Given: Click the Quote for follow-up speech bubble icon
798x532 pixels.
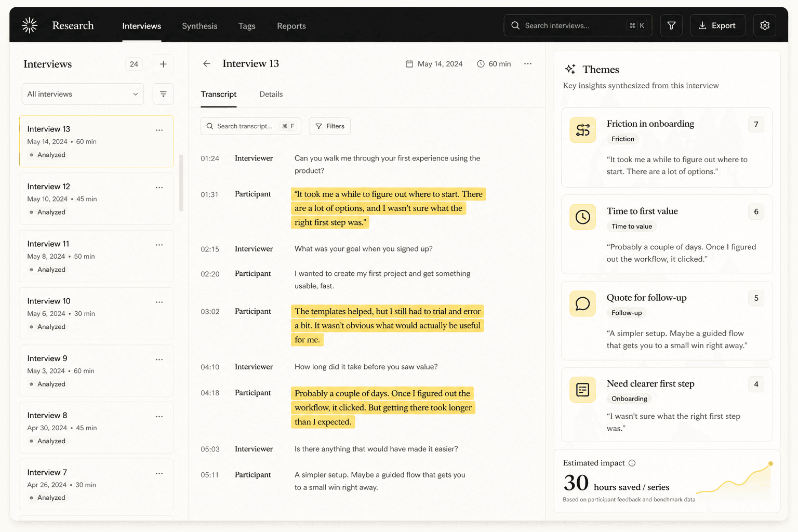Looking at the screenshot, I should point(583,303).
